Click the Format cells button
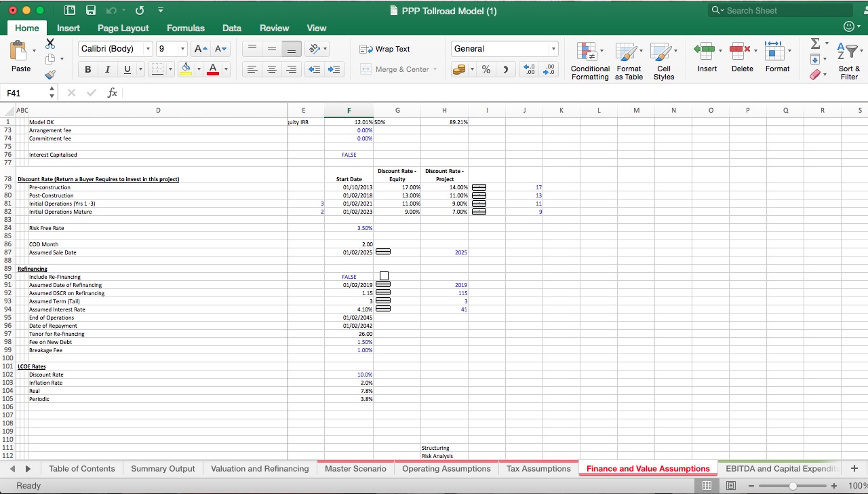This screenshot has width=868, height=494. coord(777,57)
